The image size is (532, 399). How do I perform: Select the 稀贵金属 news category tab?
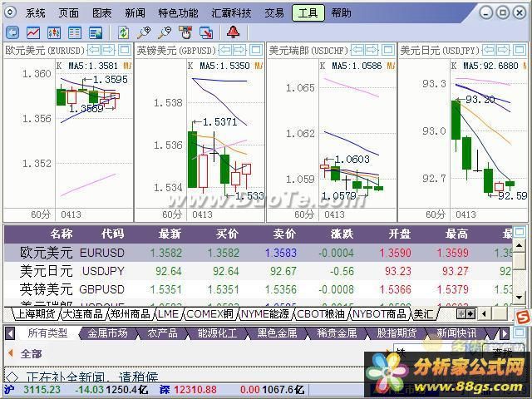337,333
